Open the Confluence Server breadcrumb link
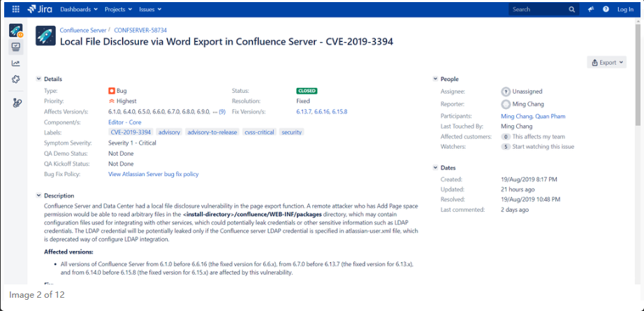Screen dimensions: 644x311 click(83, 30)
